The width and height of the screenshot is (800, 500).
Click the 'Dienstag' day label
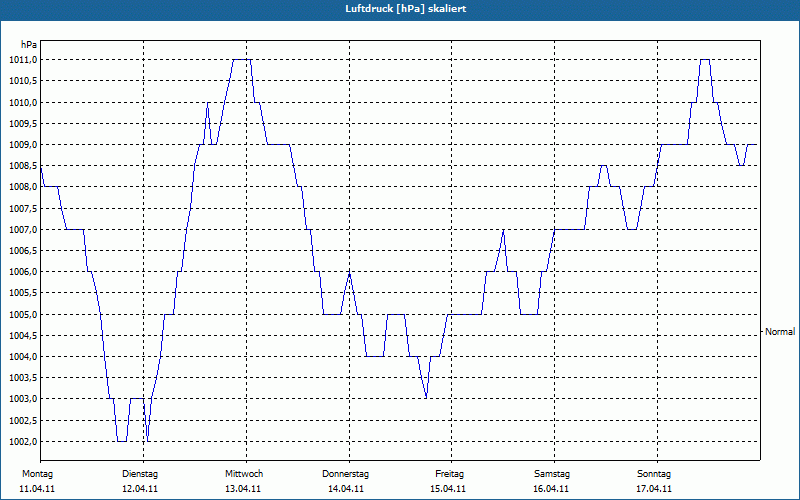(140, 474)
